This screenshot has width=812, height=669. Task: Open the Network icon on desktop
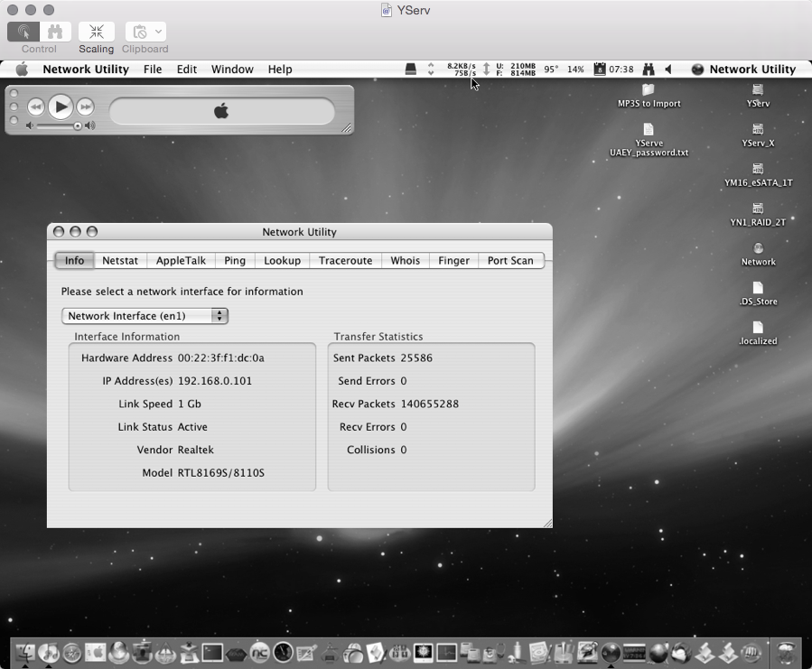(758, 255)
